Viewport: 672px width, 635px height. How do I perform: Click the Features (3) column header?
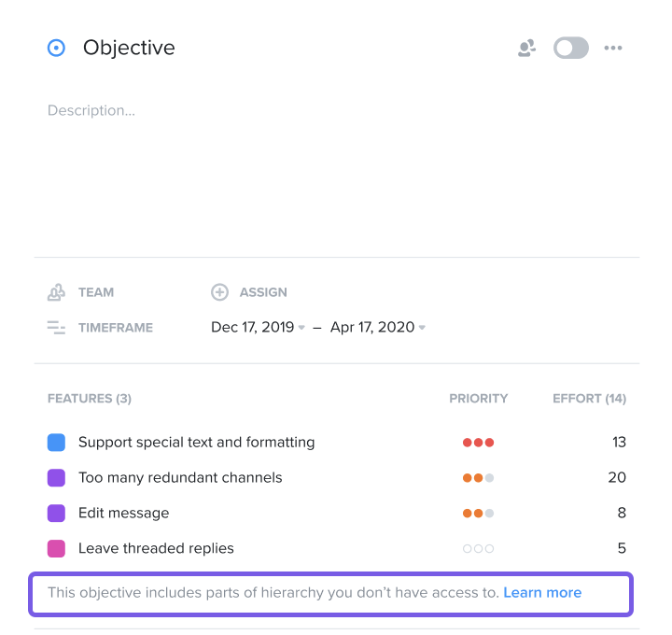[90, 399]
